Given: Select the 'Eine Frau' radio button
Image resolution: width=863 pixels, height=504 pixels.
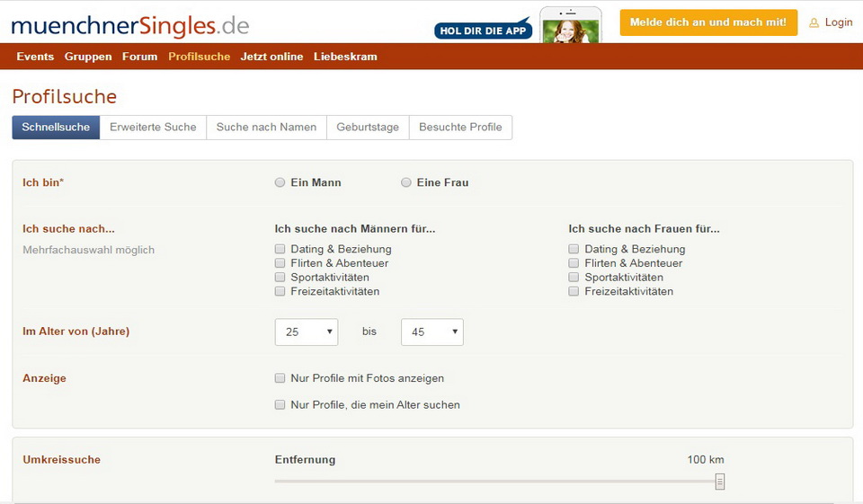Looking at the screenshot, I should (x=406, y=182).
